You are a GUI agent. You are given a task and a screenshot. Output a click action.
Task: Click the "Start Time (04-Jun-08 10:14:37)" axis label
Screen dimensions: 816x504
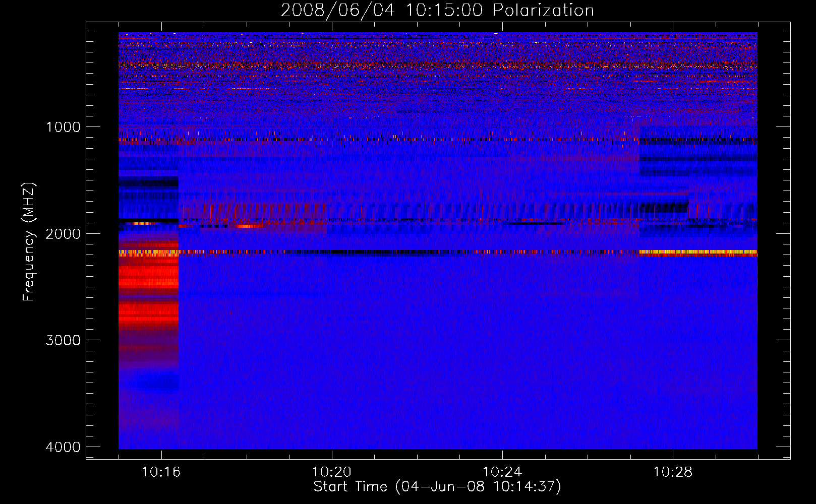click(x=437, y=486)
